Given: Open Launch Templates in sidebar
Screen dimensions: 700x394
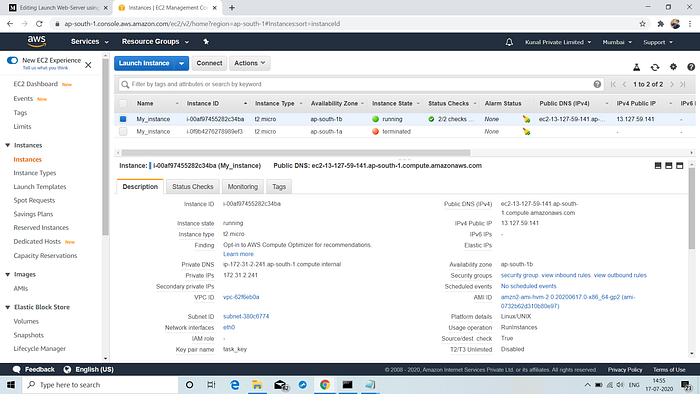Looking at the screenshot, I should (x=40, y=187).
